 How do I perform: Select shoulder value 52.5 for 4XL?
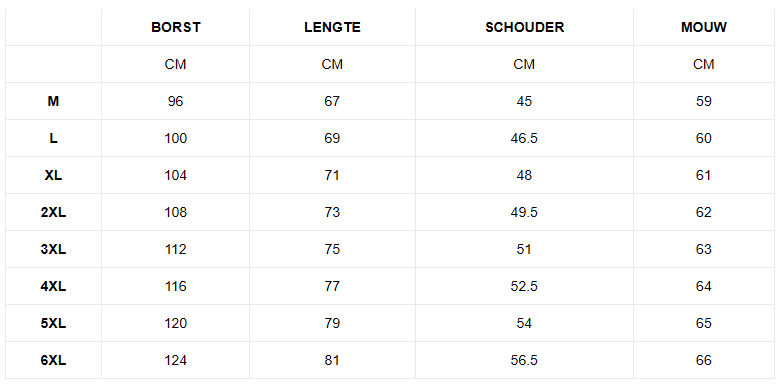point(524,287)
